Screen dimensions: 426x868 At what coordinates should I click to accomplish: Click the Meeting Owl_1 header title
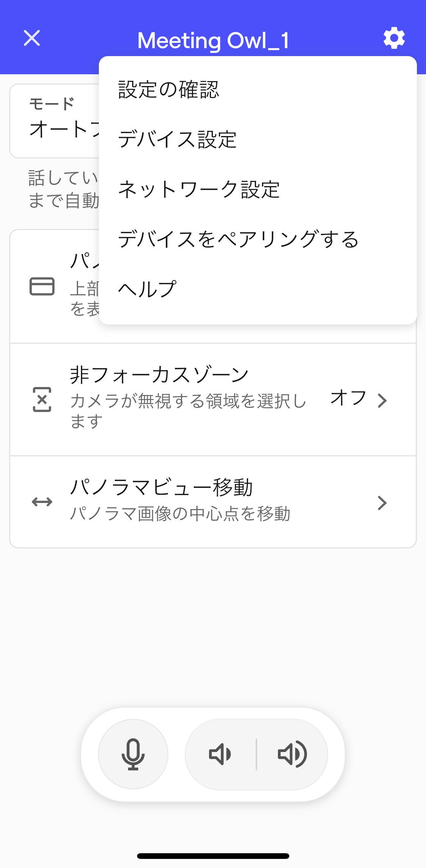point(213,40)
